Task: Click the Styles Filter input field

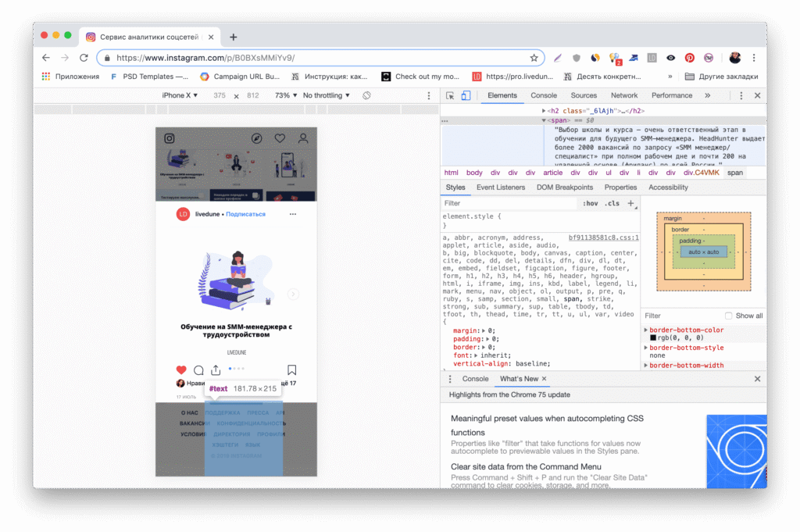Action: [508, 203]
